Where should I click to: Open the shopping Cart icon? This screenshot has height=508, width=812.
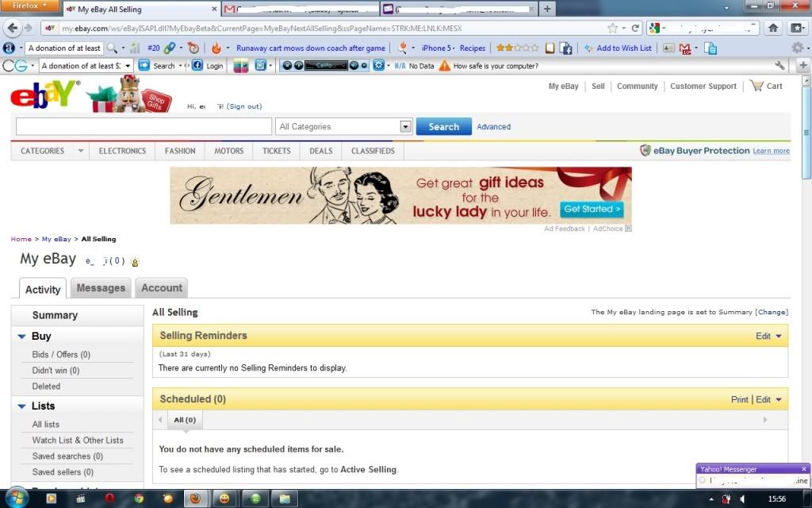click(x=756, y=86)
